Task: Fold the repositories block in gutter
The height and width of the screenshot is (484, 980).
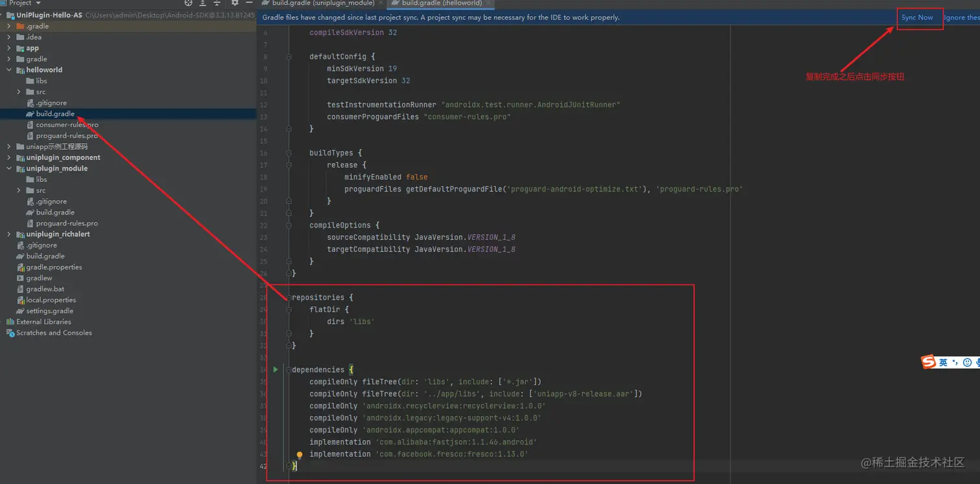Action: (289, 297)
